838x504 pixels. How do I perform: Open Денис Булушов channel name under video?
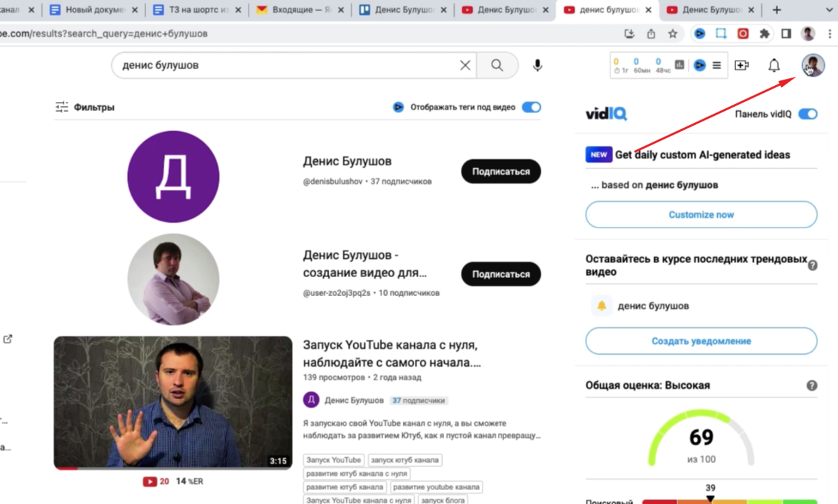[x=354, y=401]
